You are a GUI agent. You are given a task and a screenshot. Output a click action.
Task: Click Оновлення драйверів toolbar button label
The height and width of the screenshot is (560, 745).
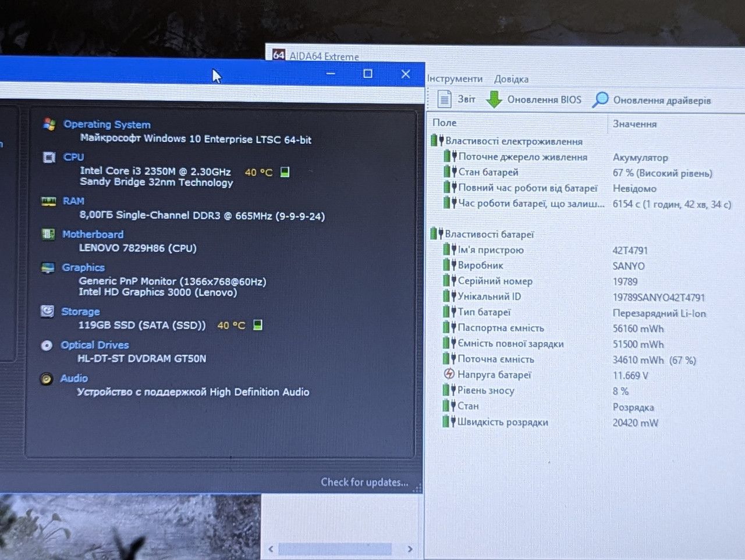(x=662, y=101)
